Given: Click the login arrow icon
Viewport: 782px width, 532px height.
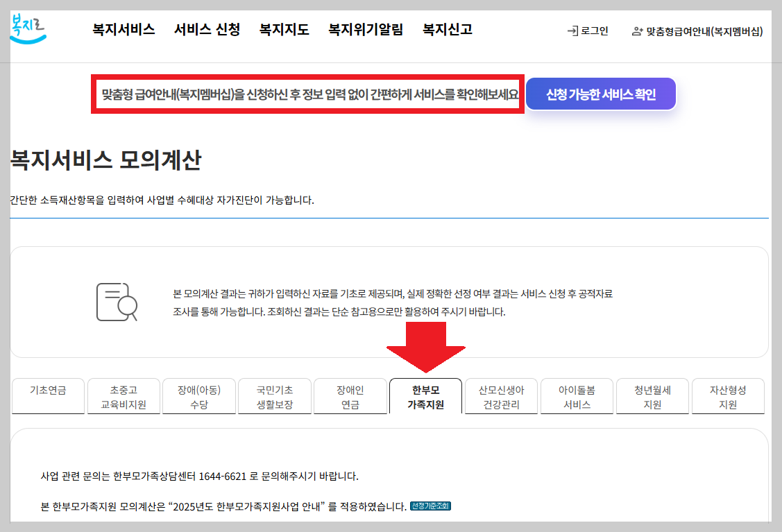Looking at the screenshot, I should click(x=572, y=31).
